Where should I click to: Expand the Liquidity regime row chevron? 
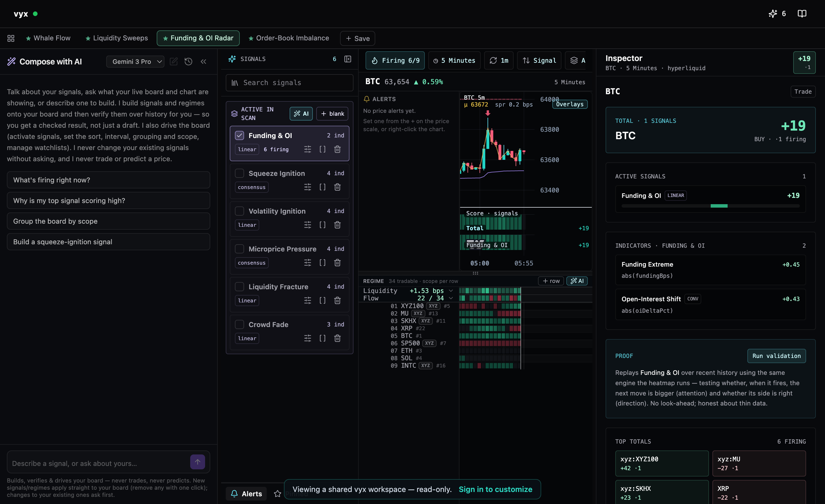pyautogui.click(x=451, y=290)
